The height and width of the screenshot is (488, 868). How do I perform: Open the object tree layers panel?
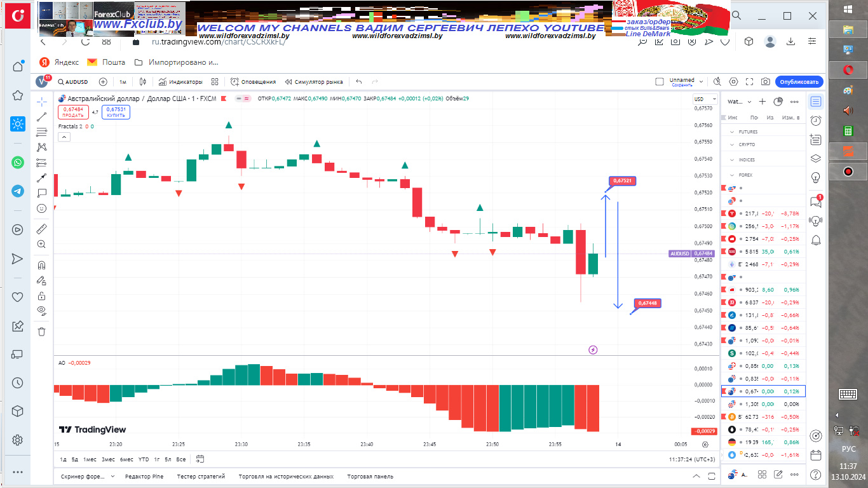pyautogui.click(x=816, y=158)
